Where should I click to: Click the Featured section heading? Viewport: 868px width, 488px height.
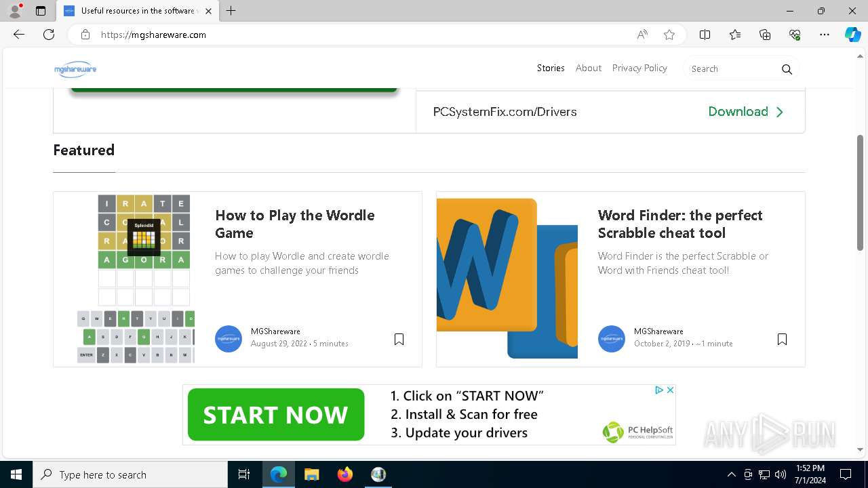click(x=84, y=150)
